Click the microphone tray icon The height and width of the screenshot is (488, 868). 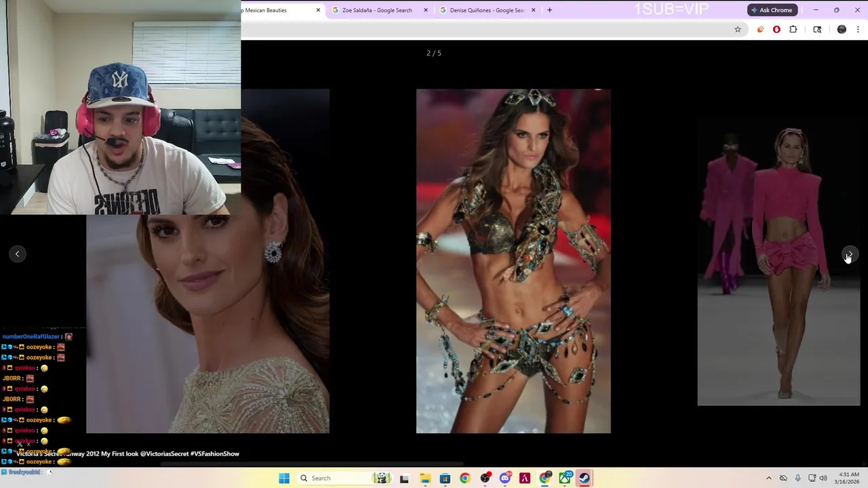tap(797, 478)
